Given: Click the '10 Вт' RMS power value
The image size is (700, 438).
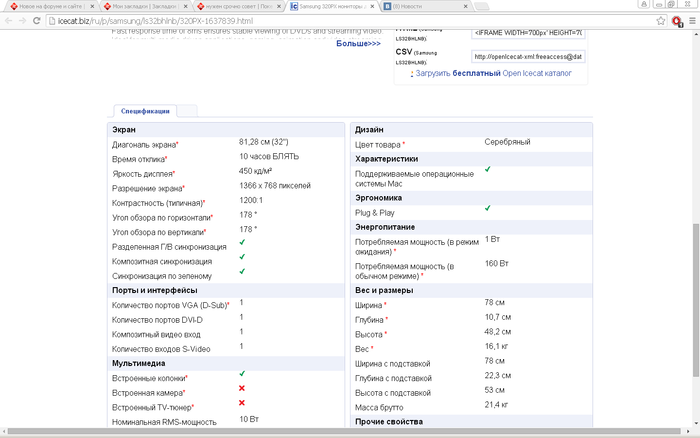Looking at the screenshot, I should (249, 419).
